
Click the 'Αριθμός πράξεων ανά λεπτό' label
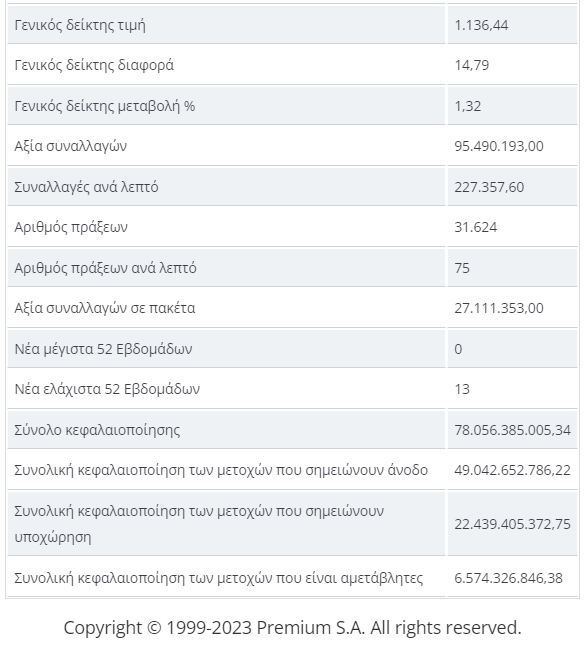point(105,268)
